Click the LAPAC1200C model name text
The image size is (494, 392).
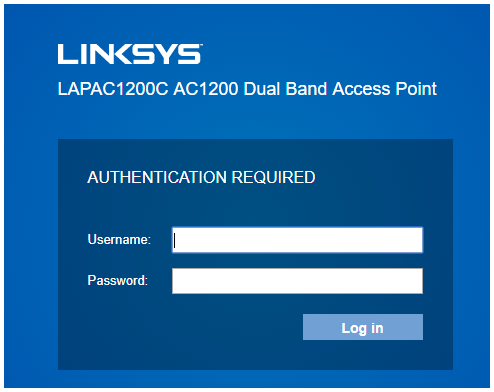pos(113,89)
